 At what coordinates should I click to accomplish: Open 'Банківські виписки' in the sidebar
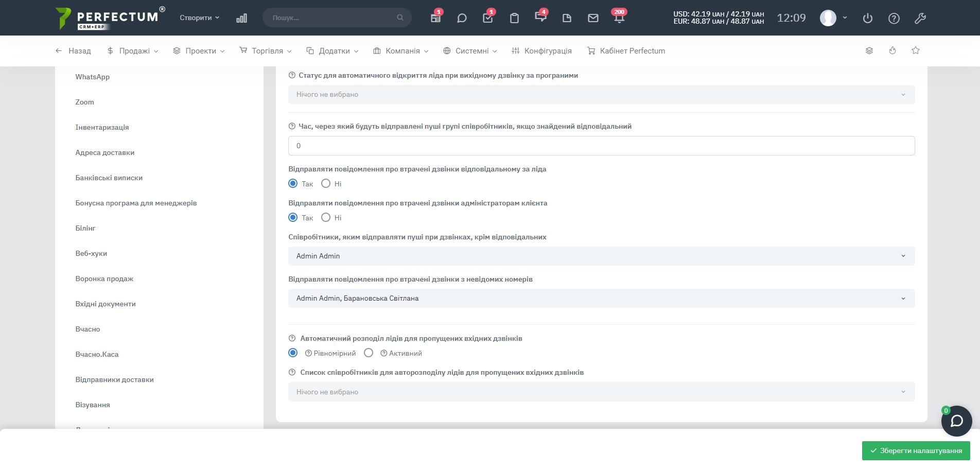[109, 178]
